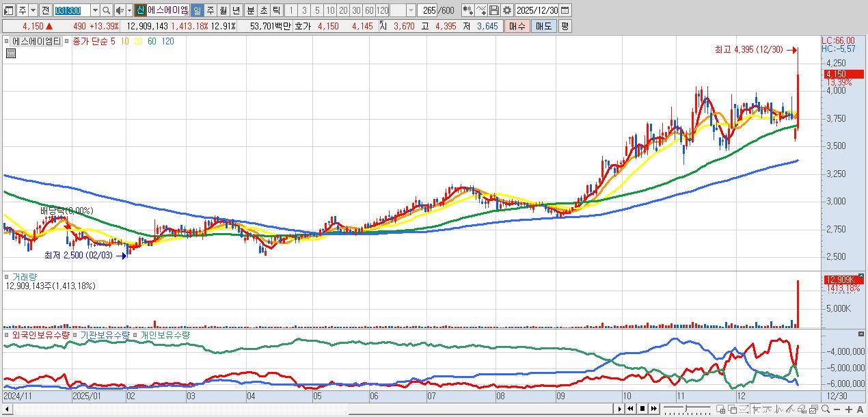Open the date calendar picker
The width and height of the screenshot is (868, 417).
(565, 10)
